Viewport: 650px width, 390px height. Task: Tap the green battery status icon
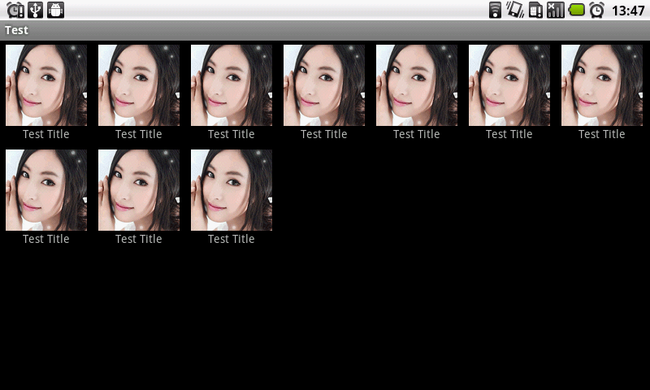[576, 10]
